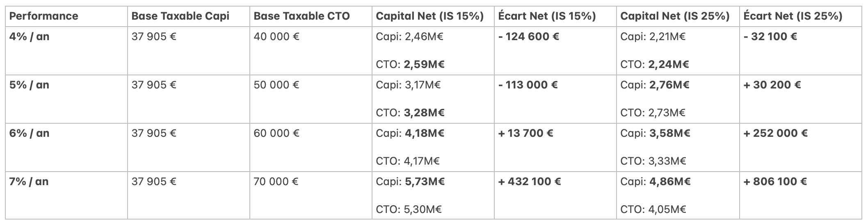Select the 7% / an row label

coord(29,182)
